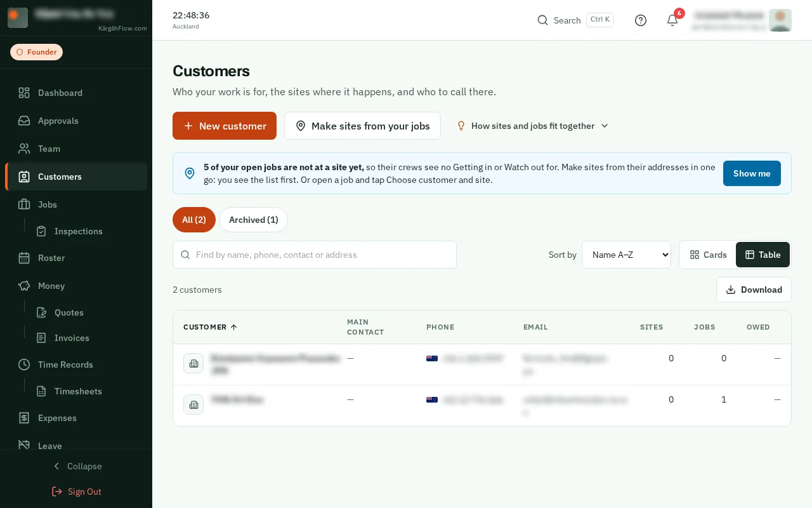Click Make sites from your jobs
This screenshot has width=812, height=508.
pyautogui.click(x=362, y=126)
